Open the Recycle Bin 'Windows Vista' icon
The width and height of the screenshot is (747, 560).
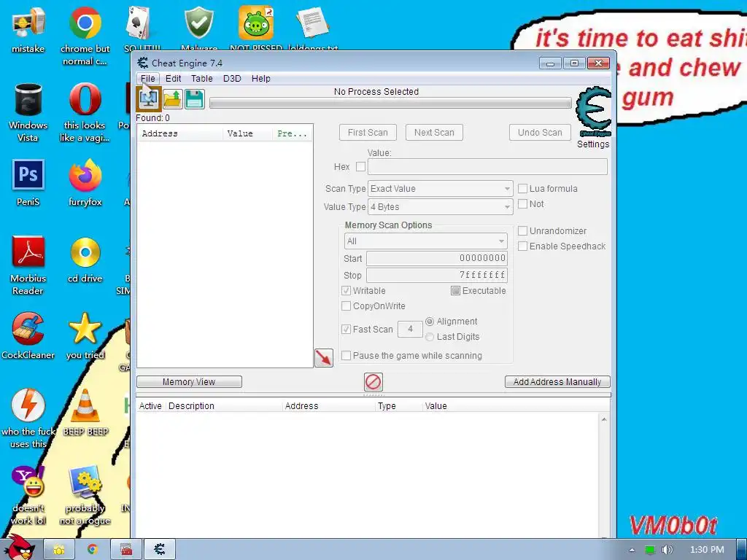[x=28, y=112]
